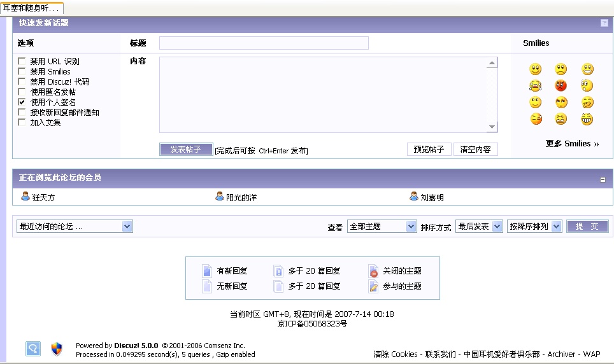Open member 阳光的洋 profile link
Image resolution: width=614 pixels, height=364 pixels.
point(241,198)
